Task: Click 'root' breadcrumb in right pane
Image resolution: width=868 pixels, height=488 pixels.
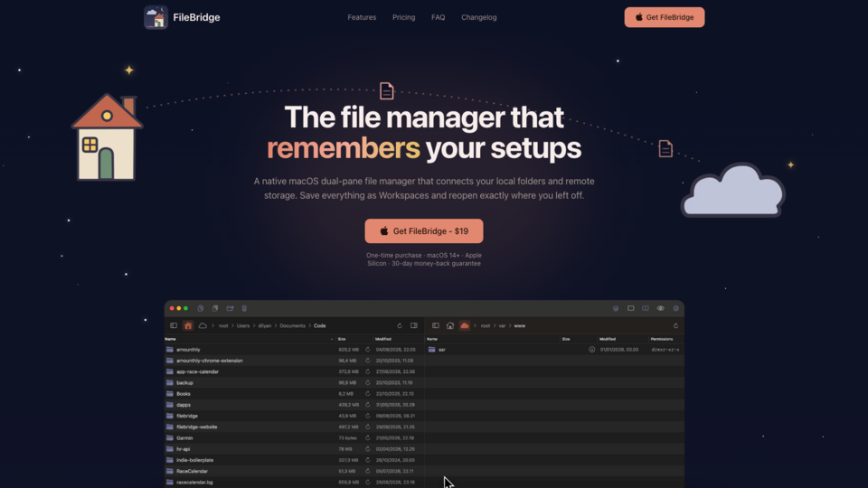Action: (x=486, y=326)
